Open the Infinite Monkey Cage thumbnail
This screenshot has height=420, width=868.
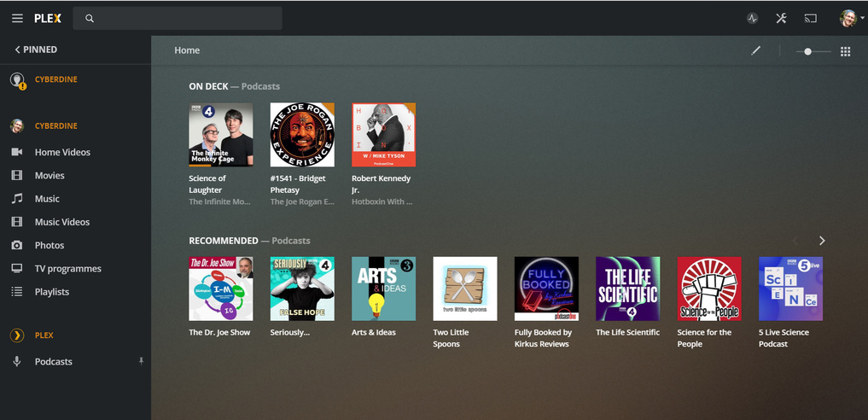coord(221,135)
